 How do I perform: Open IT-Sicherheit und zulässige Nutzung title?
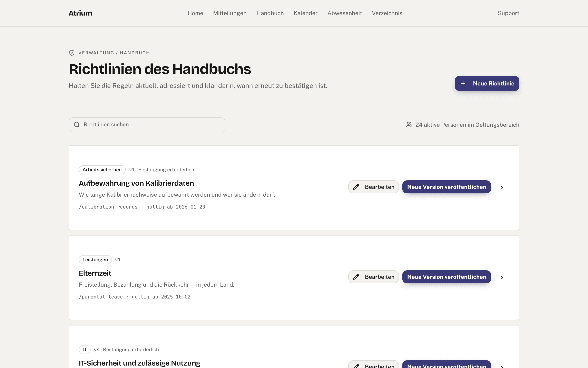139,363
